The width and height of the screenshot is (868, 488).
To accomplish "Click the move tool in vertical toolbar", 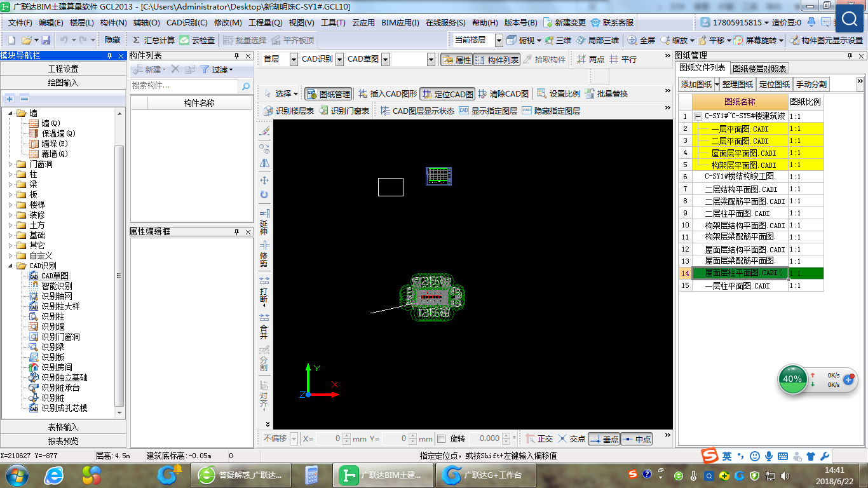I will coord(264,180).
